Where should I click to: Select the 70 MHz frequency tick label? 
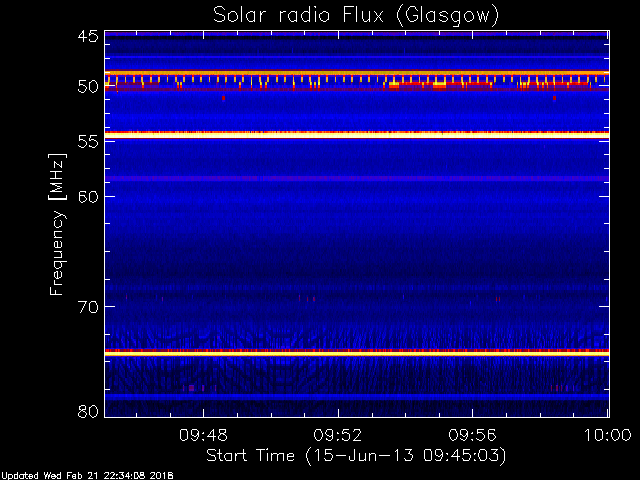[87, 306]
